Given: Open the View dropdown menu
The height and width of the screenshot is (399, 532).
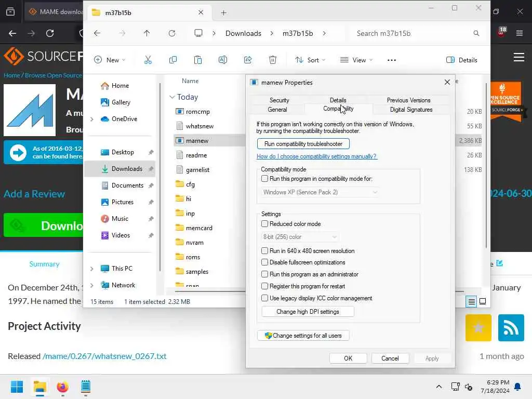Looking at the screenshot, I should (x=356, y=60).
